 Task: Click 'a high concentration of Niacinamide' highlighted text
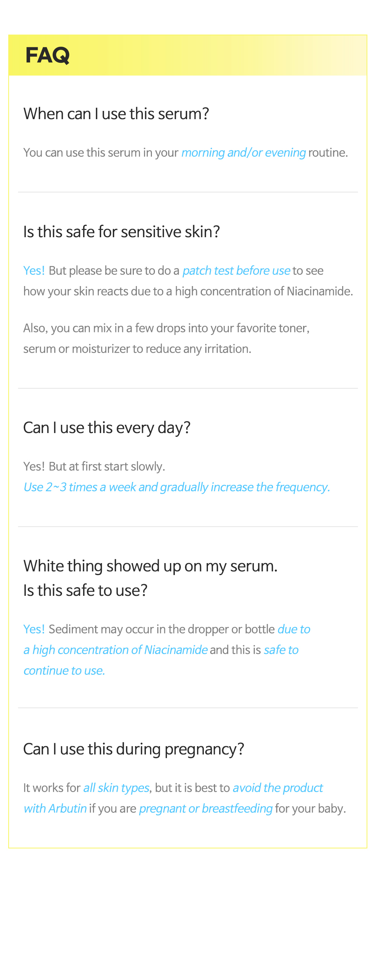pyautogui.click(x=115, y=650)
